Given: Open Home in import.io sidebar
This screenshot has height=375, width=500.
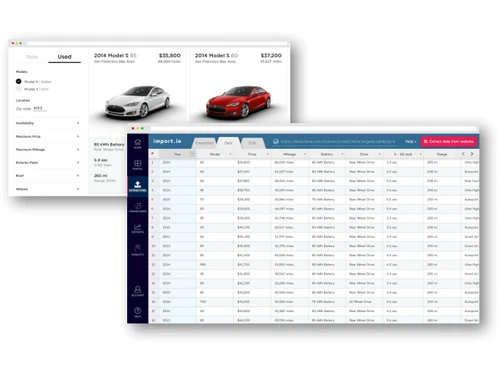Looking at the screenshot, I should 138,144.
